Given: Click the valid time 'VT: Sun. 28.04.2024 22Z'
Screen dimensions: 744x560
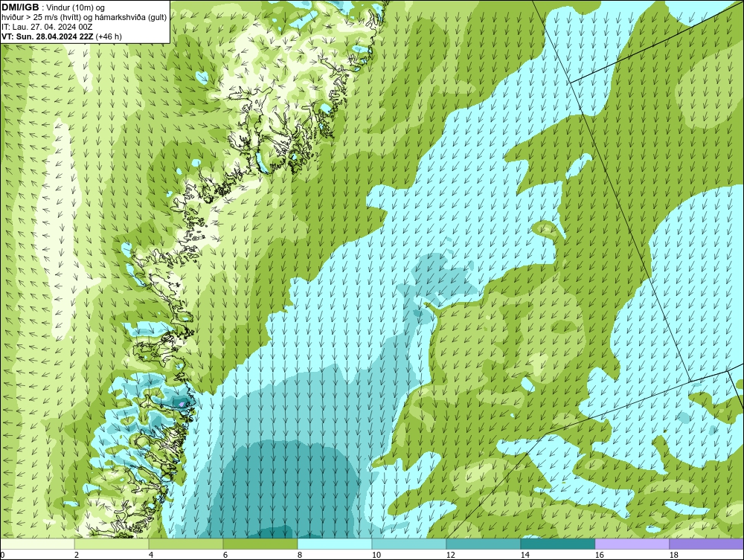Looking at the screenshot, I should [48, 36].
